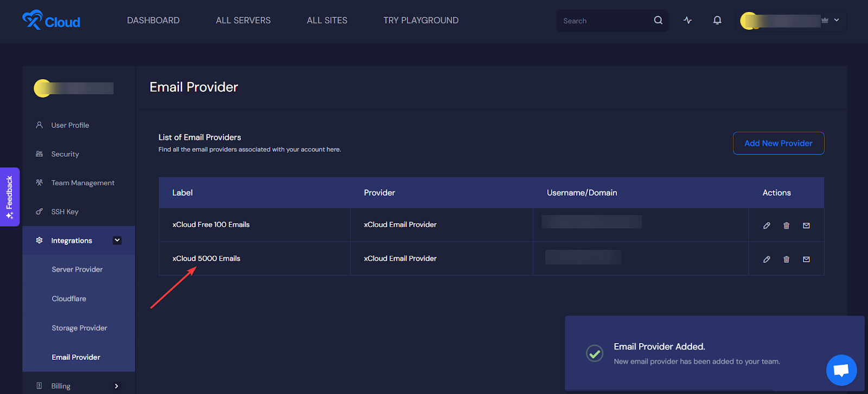Open the live chat bubble
The image size is (868, 394).
[x=841, y=370]
